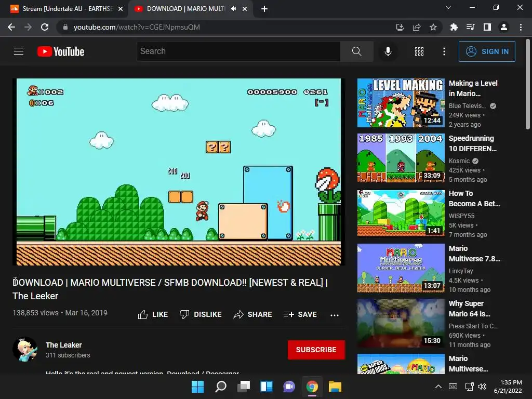The width and height of the screenshot is (532, 399).
Task: Dislike the video with thumbs down
Action: tap(201, 314)
